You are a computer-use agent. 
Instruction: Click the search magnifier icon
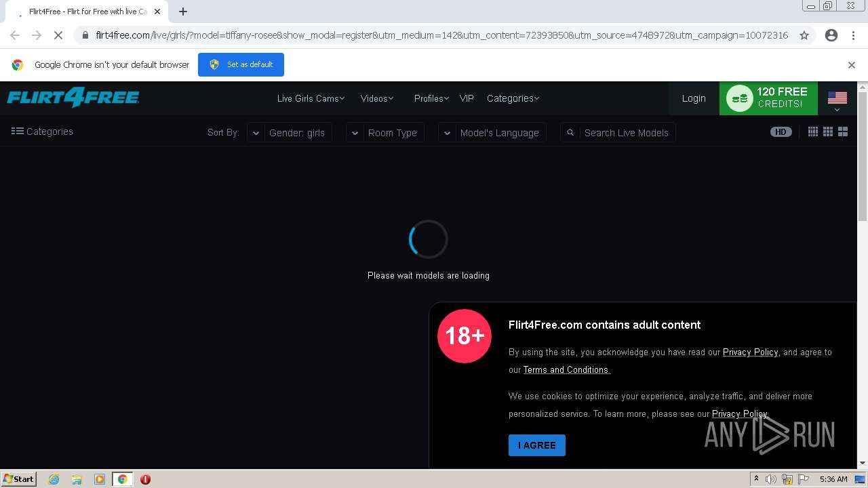(570, 133)
